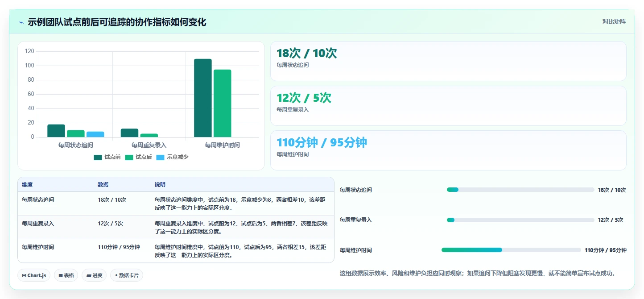Click the 每周重复录入 progress bar
This screenshot has height=299, width=644.
click(520, 220)
